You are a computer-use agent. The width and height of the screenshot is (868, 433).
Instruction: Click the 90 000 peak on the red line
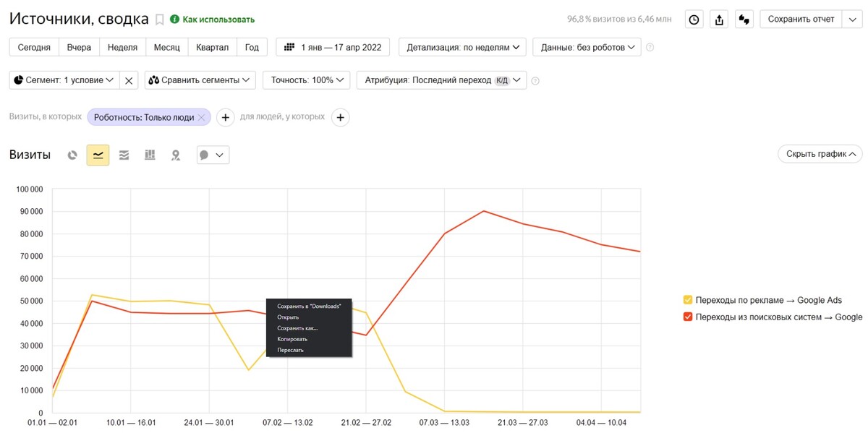tap(483, 211)
